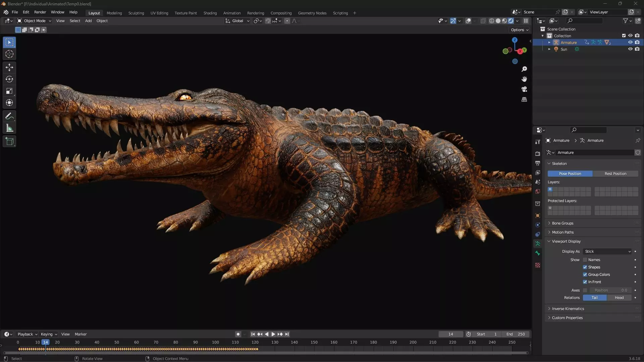Select the Measure tool
Screen dimensions: 644x362
(9, 128)
